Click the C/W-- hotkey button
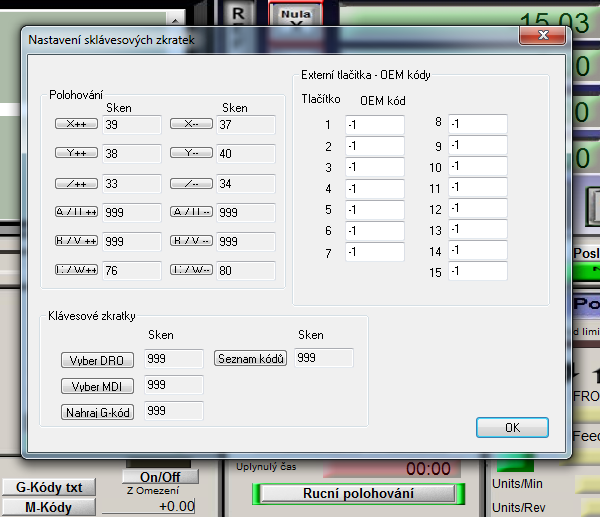Viewport: 600px width, 517px height. pos(192,270)
